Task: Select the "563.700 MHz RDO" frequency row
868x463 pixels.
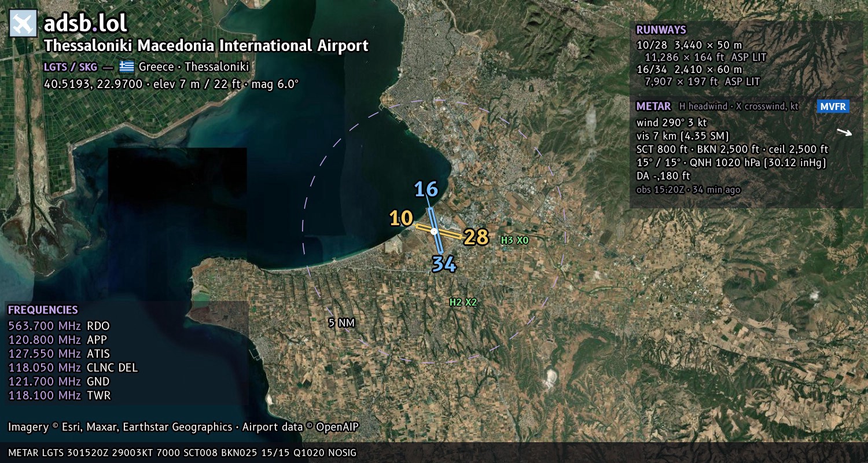Action: pyautogui.click(x=59, y=326)
